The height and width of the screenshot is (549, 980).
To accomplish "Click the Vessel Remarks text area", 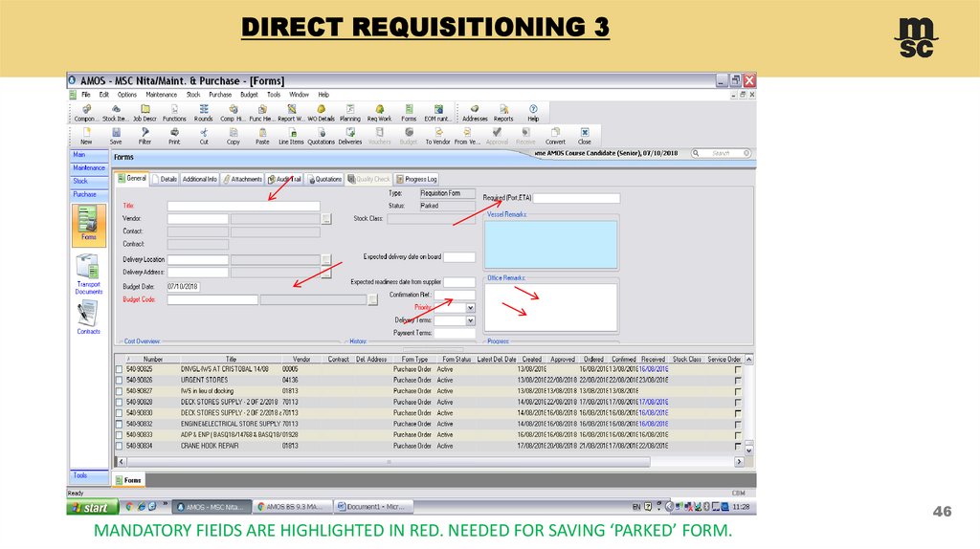I will [x=551, y=245].
